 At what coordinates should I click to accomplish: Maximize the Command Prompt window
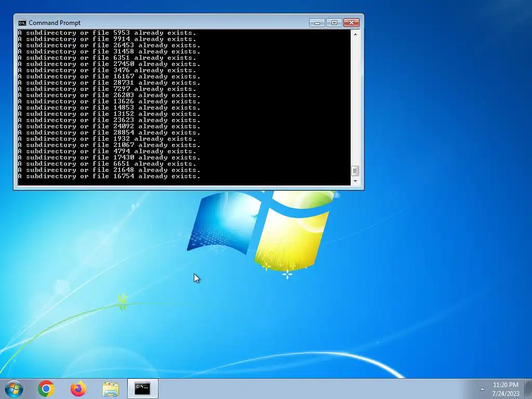(x=334, y=23)
